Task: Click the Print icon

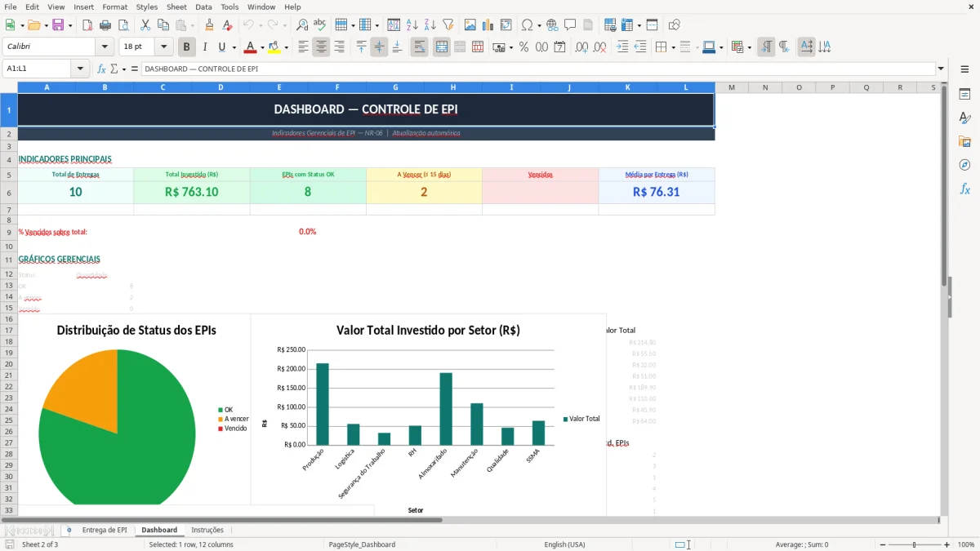Action: (105, 25)
